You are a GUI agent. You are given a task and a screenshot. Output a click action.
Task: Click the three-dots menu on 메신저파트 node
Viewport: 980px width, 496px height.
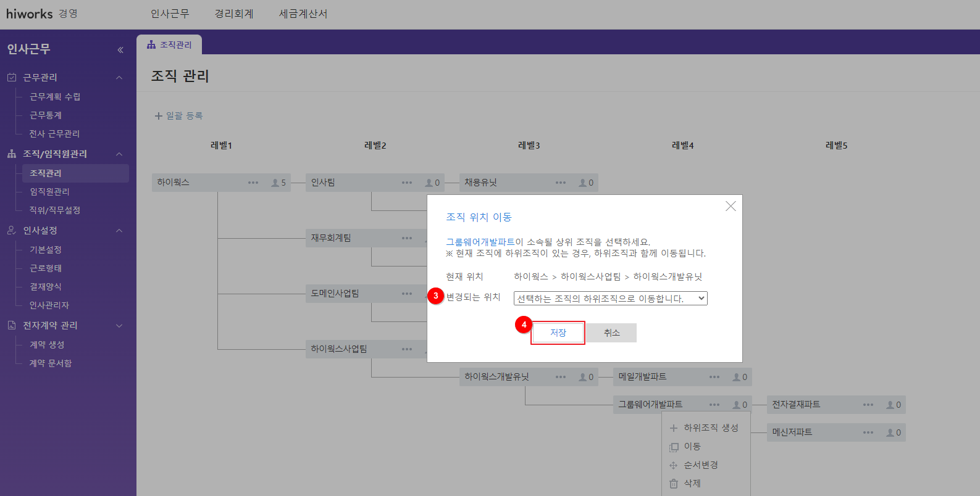click(868, 432)
